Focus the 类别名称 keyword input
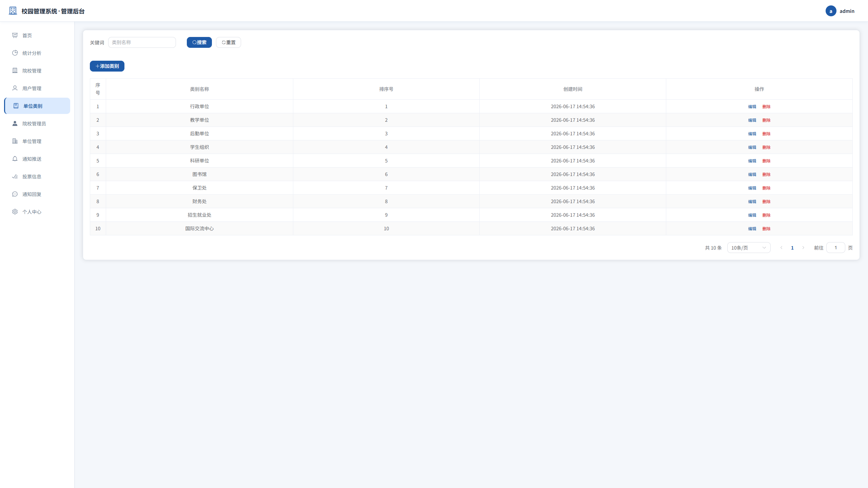Image resolution: width=868 pixels, height=488 pixels. pos(142,42)
